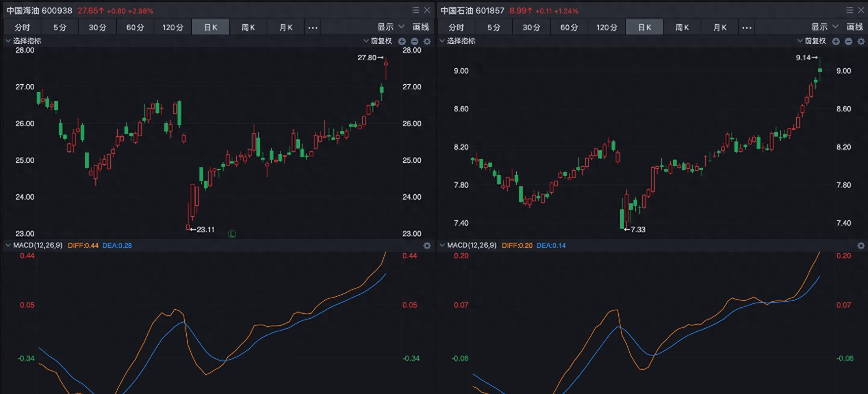Click +1.24% change percentage of 中国石油

(566, 11)
